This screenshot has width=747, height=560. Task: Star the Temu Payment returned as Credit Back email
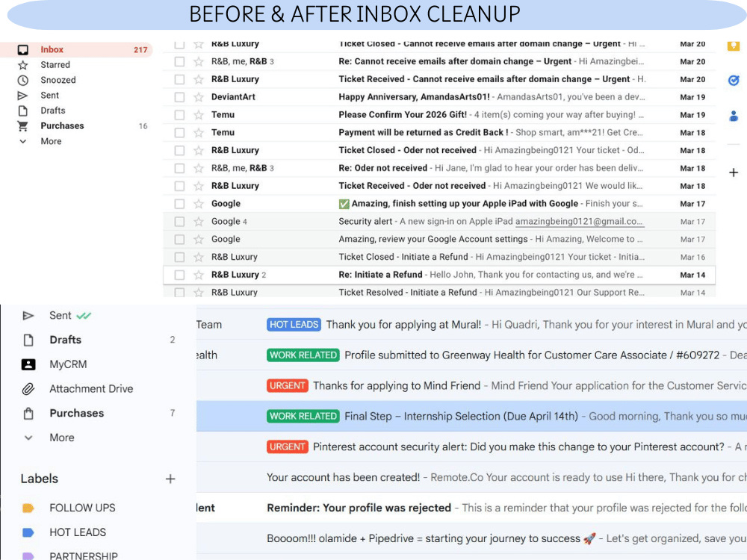(x=199, y=132)
